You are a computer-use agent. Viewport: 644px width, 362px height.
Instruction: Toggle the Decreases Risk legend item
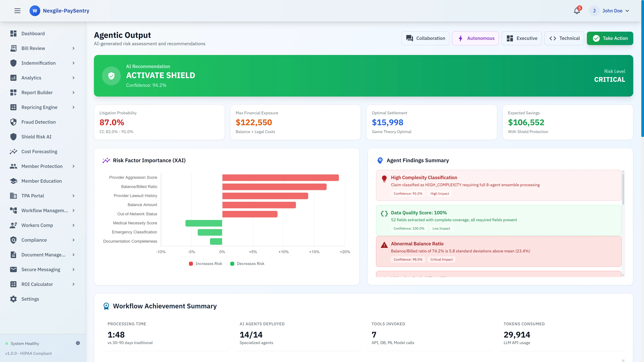[x=247, y=264]
